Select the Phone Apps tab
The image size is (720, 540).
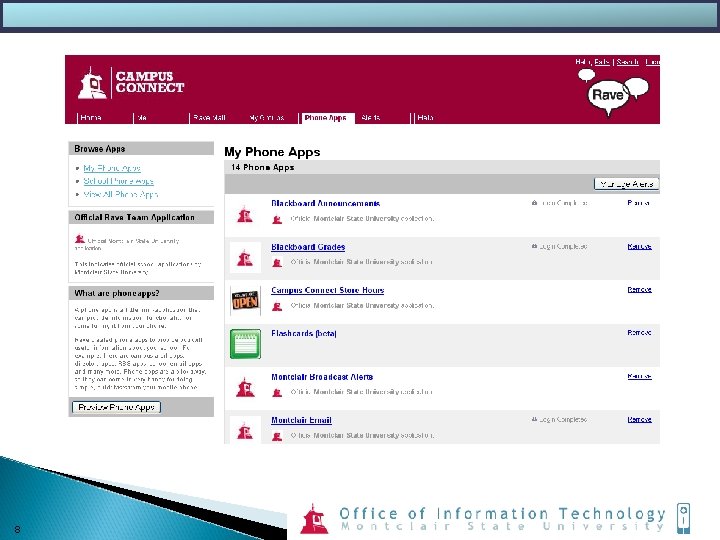326,118
